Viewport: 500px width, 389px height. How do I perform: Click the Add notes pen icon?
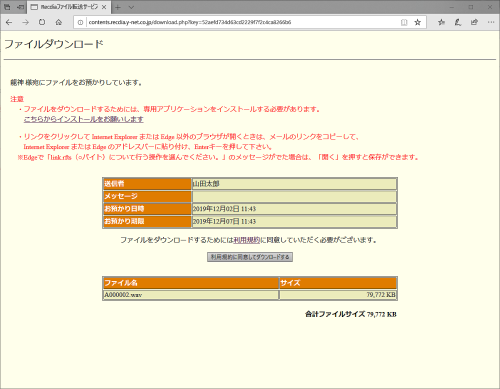(458, 22)
